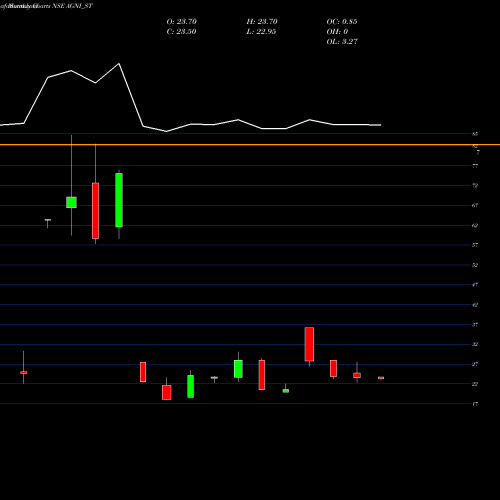Click the 32 price axis label
Image resolution: width=500 pixels, height=500 pixels.
475,344
